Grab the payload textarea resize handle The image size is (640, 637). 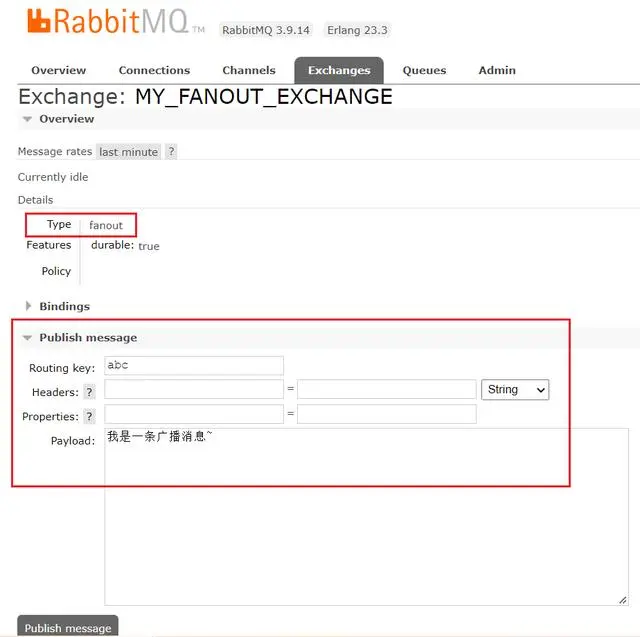[x=622, y=600]
